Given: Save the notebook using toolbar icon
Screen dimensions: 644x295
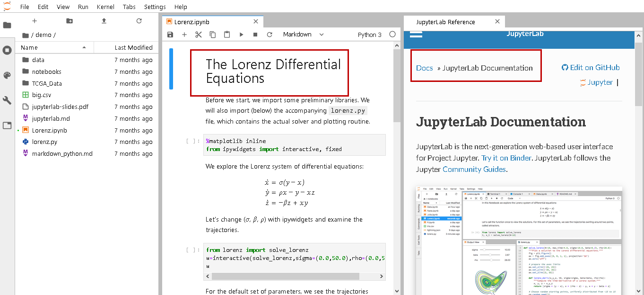Looking at the screenshot, I should tap(170, 35).
